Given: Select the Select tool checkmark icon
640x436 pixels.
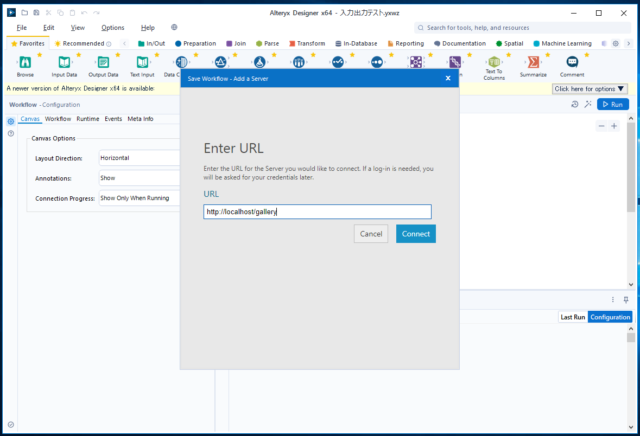Looking at the screenshot, I should pos(338,62).
